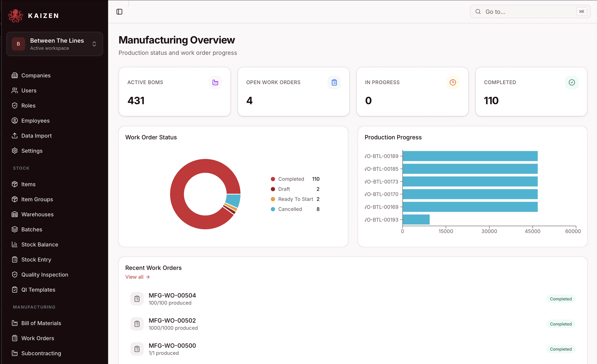Click the In Progress clock icon

(x=453, y=82)
